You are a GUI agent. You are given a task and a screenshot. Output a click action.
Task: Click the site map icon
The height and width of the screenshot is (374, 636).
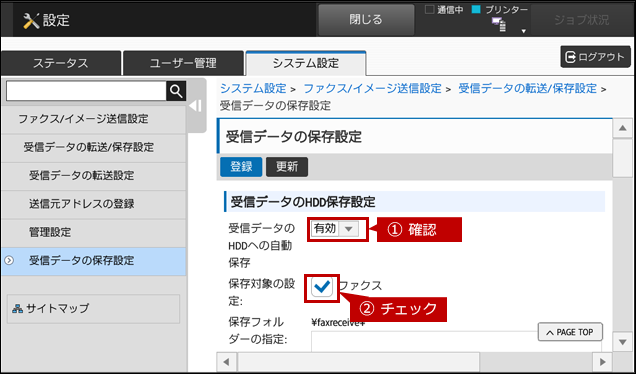(x=17, y=309)
